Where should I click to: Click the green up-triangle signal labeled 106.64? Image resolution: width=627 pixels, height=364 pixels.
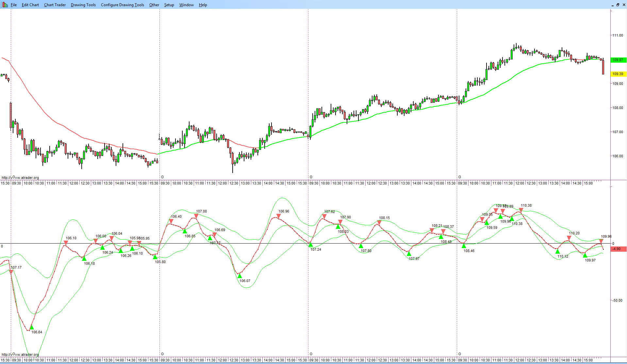tap(32, 327)
